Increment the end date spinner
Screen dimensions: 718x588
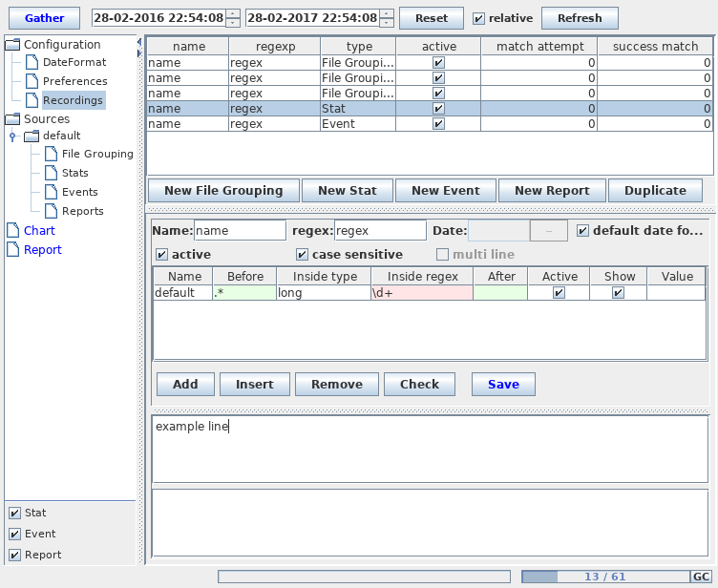(x=387, y=13)
